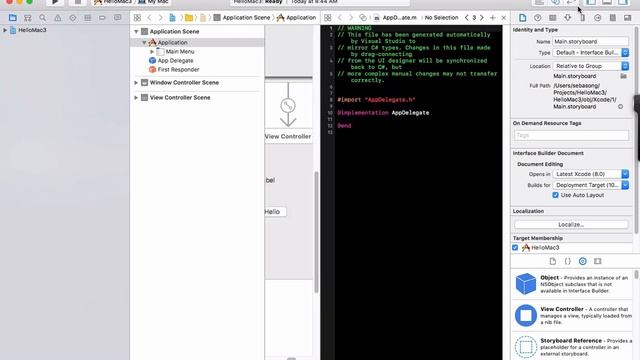Add a new assistant editor pane
Image resolution: width=640 pixels, height=360 pixels.
[x=493, y=18]
